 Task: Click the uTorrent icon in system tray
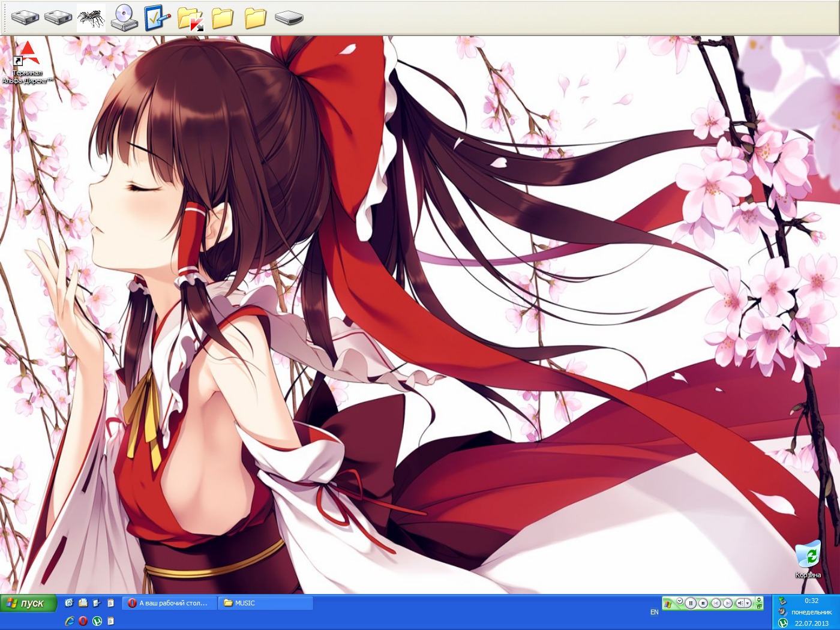[x=783, y=623]
